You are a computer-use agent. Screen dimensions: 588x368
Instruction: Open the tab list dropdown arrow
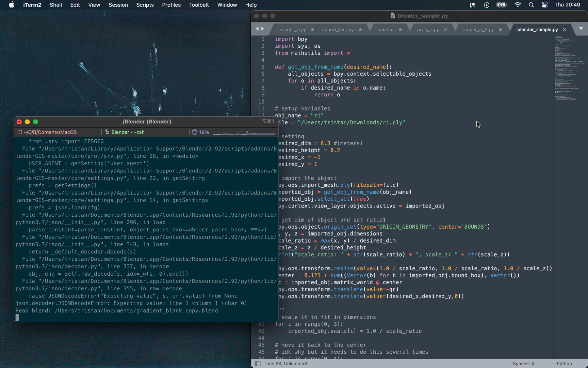coord(581,29)
